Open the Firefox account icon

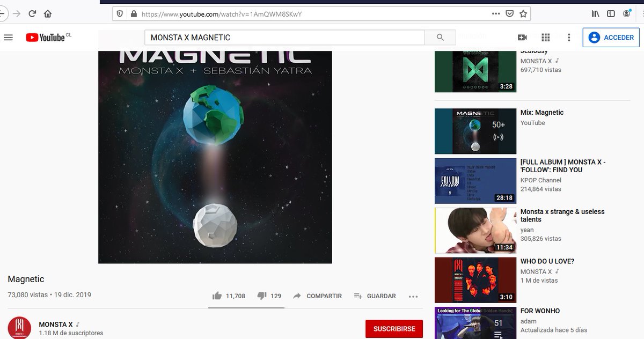point(627,13)
